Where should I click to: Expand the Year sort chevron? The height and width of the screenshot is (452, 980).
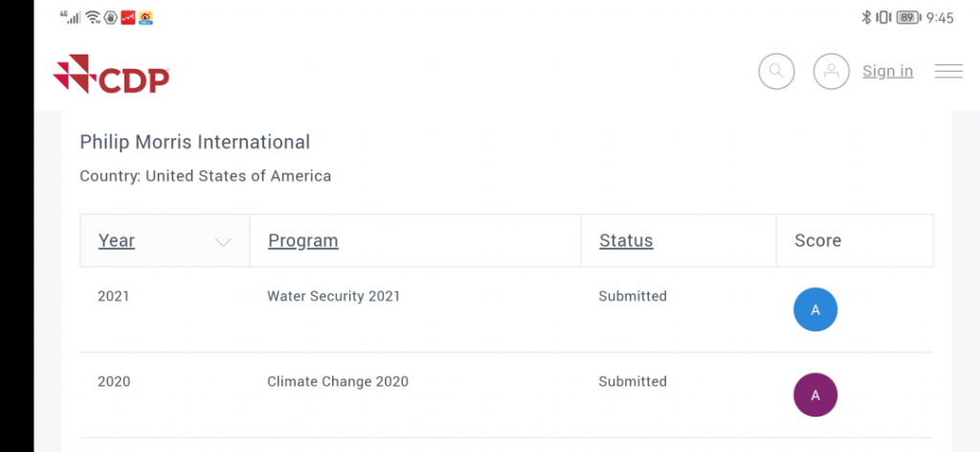223,242
